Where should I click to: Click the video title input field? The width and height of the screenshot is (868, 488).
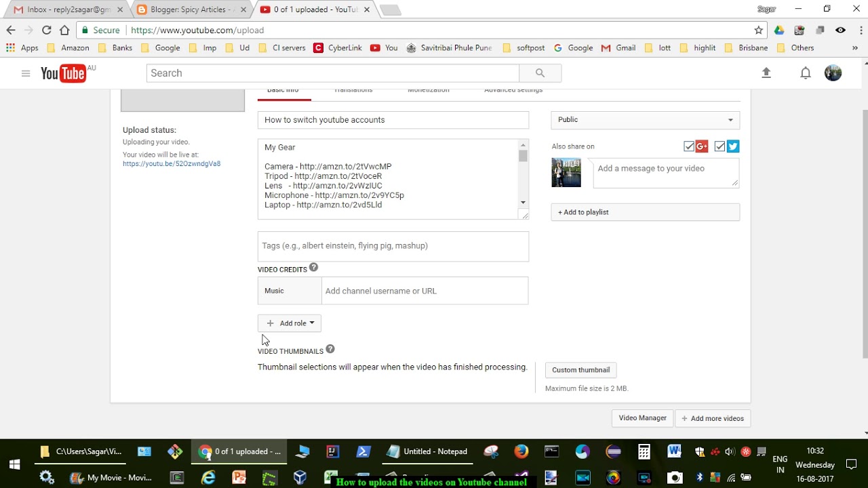393,120
